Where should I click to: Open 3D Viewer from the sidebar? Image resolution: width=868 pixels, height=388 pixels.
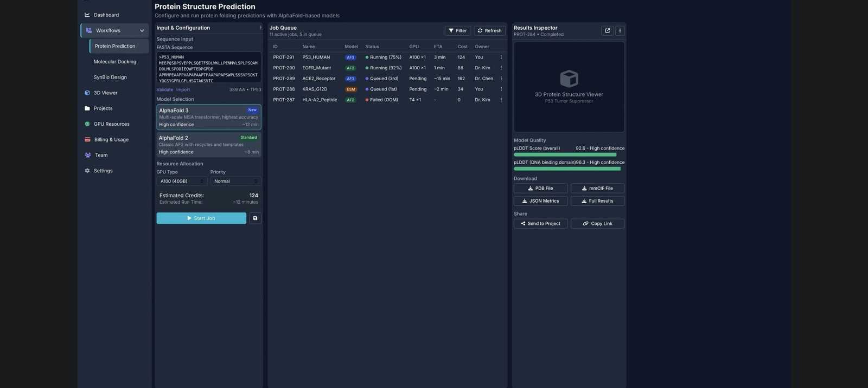point(105,93)
